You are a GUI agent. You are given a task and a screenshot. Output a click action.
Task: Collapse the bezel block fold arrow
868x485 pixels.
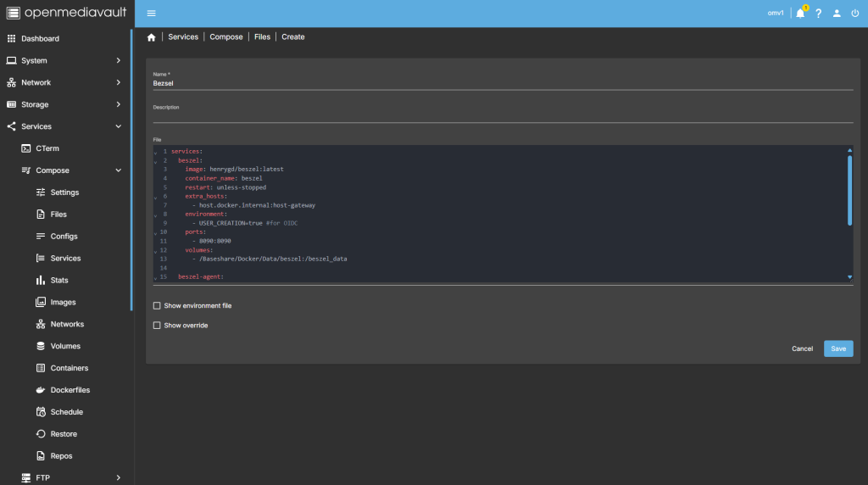click(x=155, y=161)
